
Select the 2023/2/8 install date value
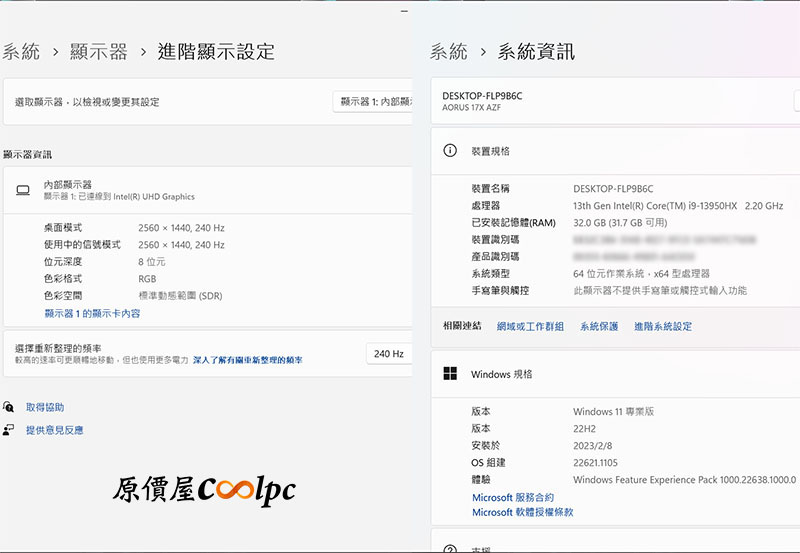coord(592,445)
